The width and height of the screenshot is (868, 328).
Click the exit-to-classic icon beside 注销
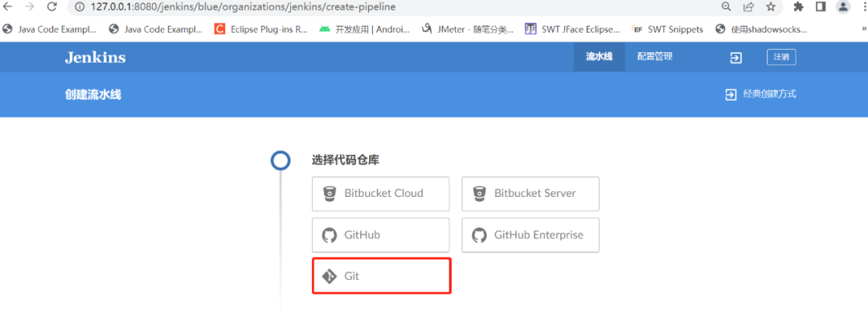click(x=735, y=58)
